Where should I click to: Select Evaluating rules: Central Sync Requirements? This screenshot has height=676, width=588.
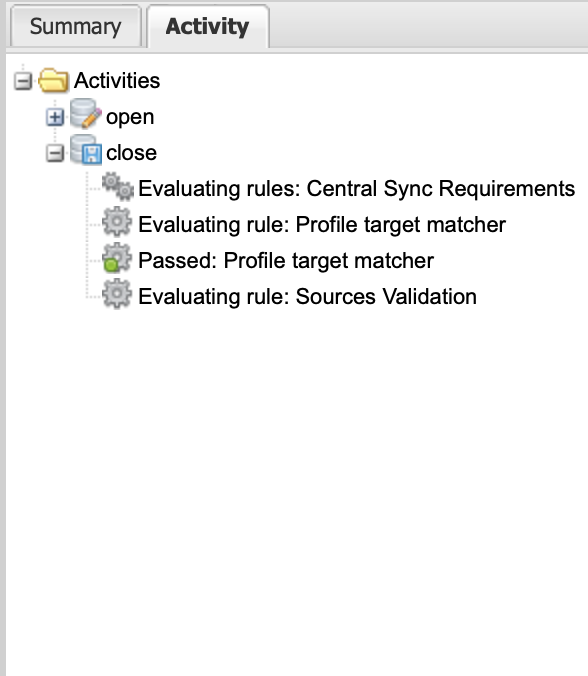point(357,189)
